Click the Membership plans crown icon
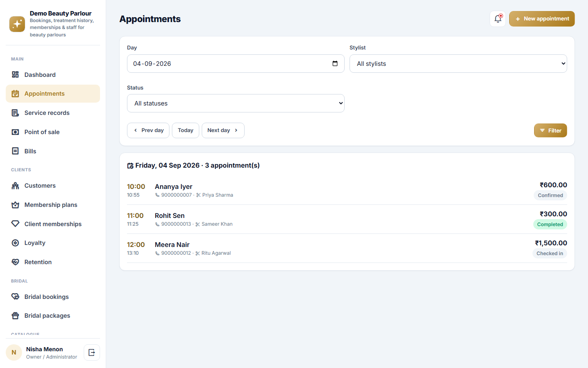This screenshot has width=588, height=368. click(x=16, y=205)
